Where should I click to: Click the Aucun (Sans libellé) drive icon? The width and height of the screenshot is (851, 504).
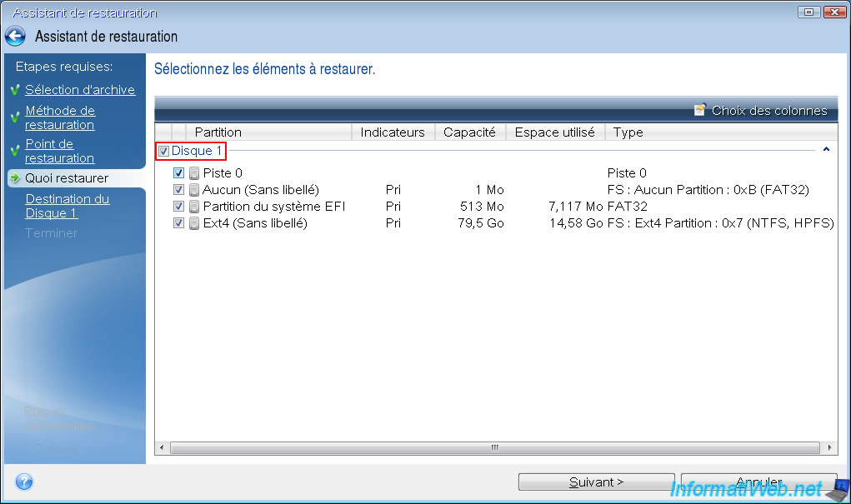tap(193, 190)
